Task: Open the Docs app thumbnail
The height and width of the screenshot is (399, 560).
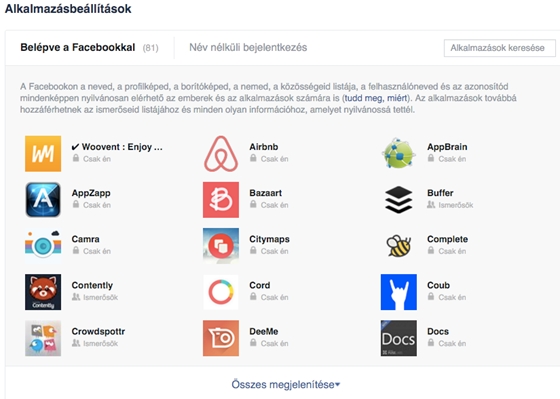Action: [x=399, y=338]
